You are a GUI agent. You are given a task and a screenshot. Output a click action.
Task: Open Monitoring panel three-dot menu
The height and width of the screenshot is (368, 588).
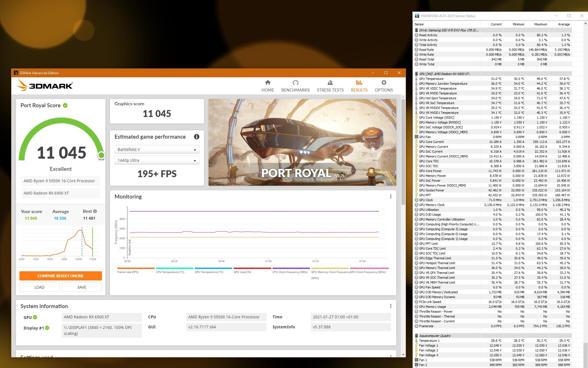click(391, 197)
